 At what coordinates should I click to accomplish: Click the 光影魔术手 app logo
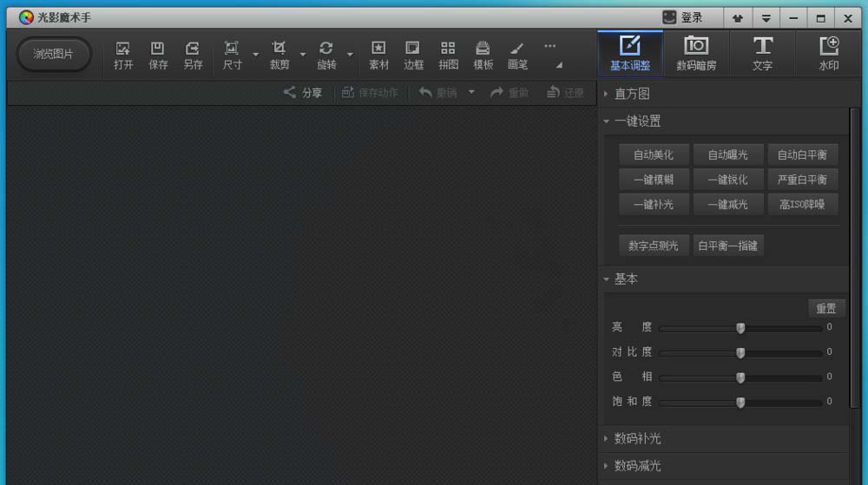point(25,17)
